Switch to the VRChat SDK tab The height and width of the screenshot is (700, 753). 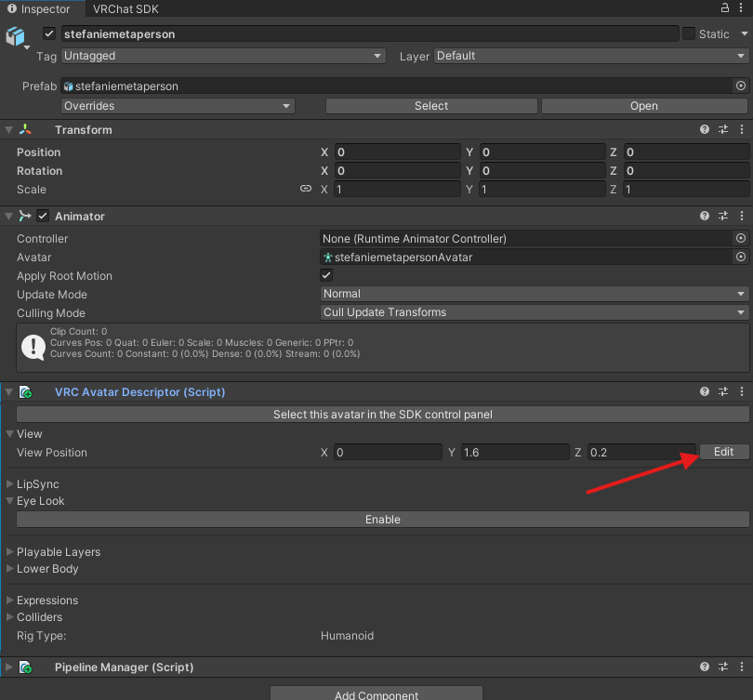125,8
